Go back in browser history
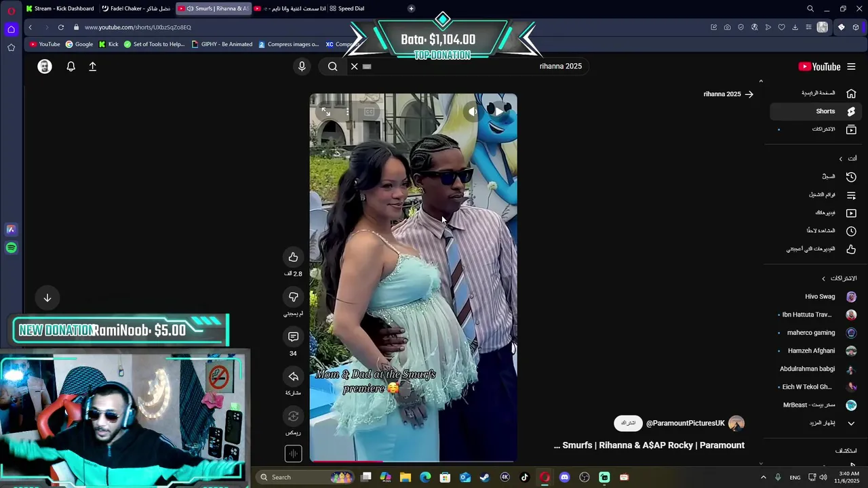Viewport: 868px width, 488px height. (31, 27)
